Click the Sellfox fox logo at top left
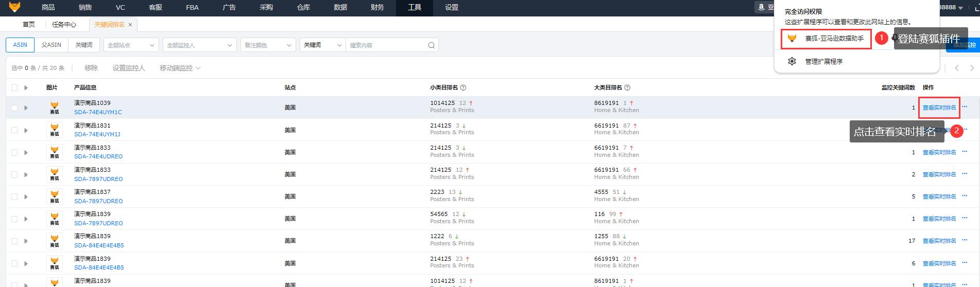Screen dimensions: 980x287 coord(14,7)
